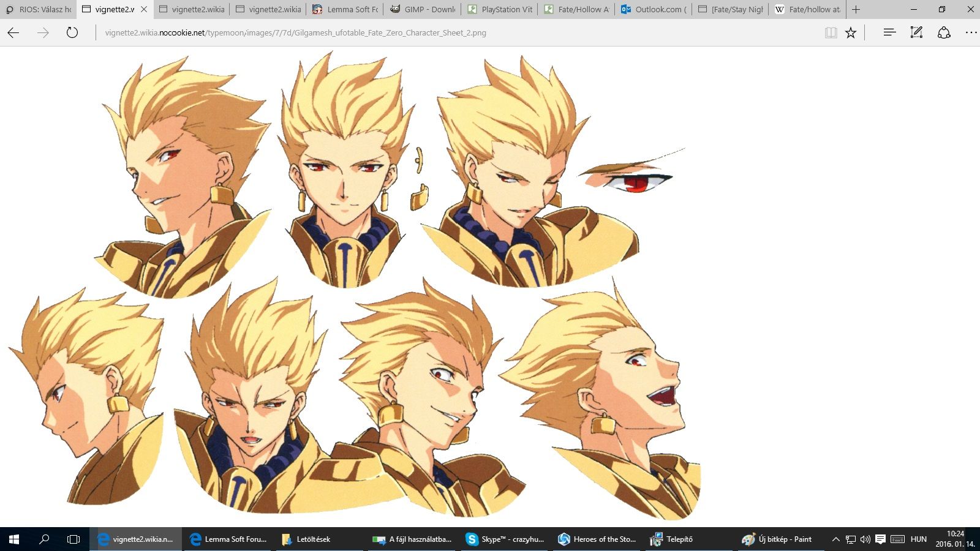Open reading view from the address bar
Viewport: 980px width, 551px height.
tap(831, 32)
